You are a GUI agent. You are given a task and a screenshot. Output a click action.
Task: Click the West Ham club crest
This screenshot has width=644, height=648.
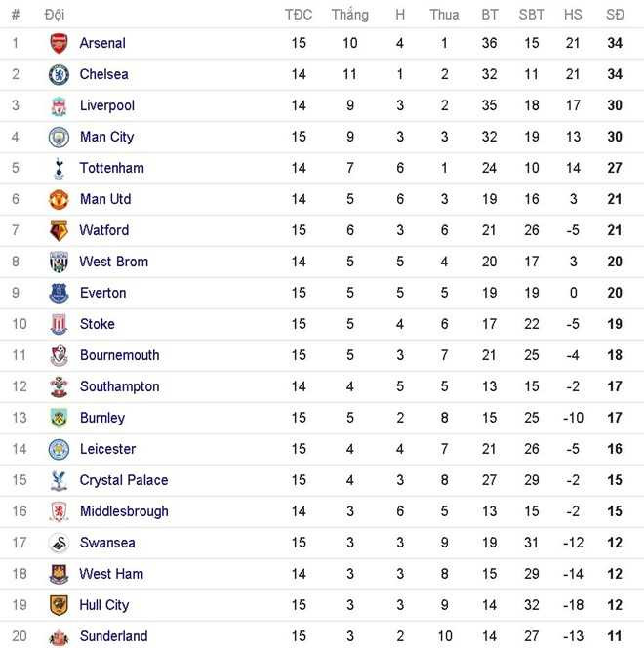pos(60,574)
